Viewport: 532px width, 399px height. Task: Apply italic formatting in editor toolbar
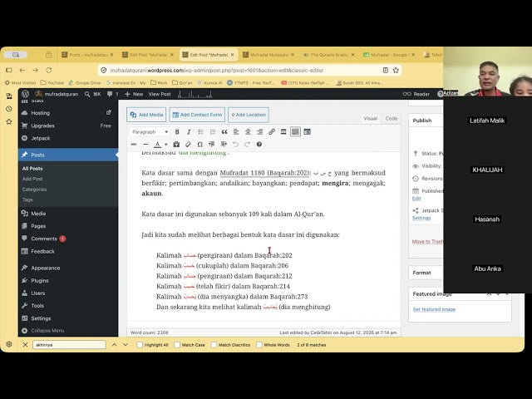point(189,131)
